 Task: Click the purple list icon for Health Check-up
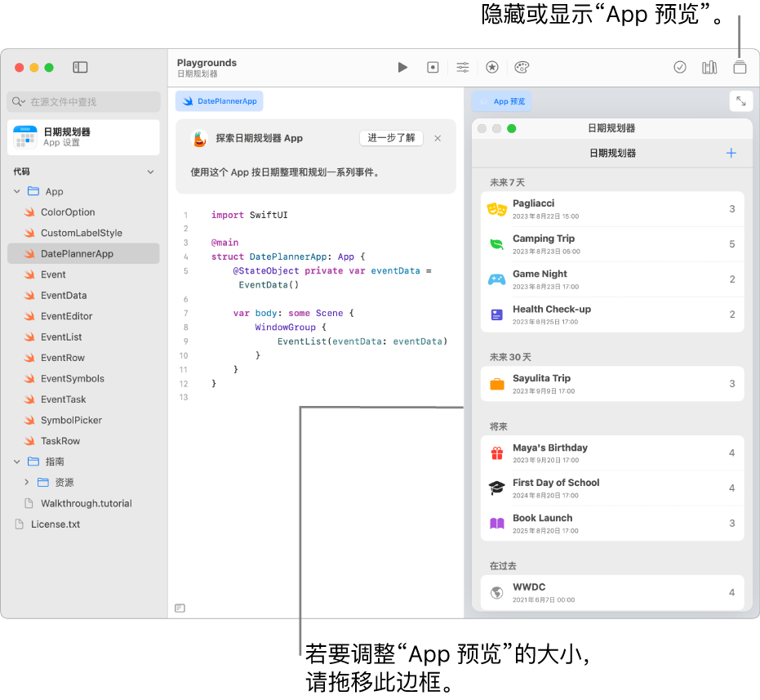(497, 314)
